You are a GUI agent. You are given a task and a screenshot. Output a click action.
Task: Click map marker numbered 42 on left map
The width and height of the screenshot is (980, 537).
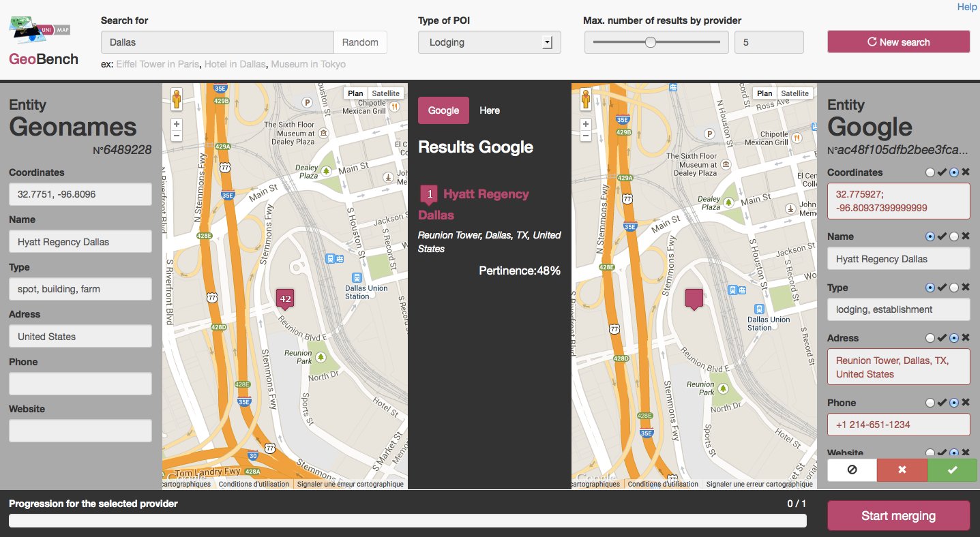click(285, 299)
